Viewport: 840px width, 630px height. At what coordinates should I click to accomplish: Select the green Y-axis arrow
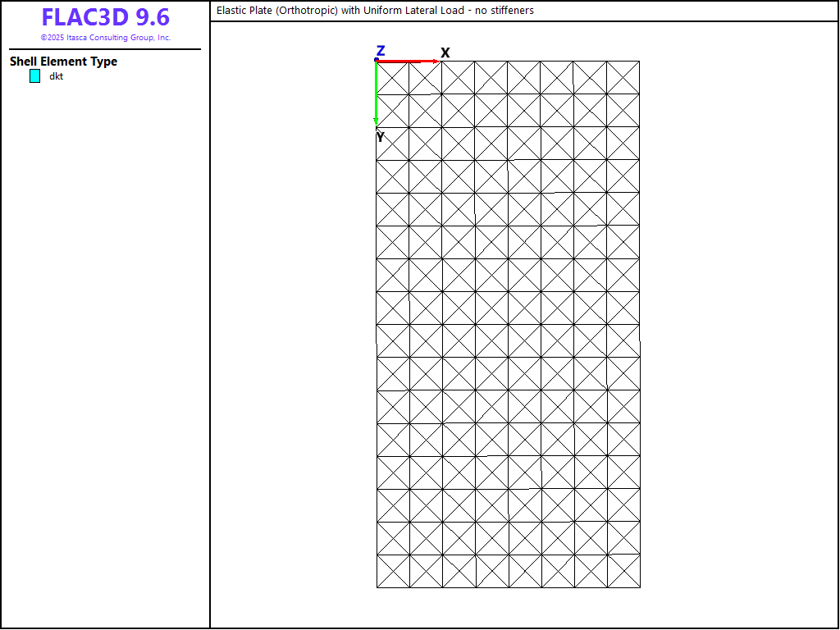[376, 92]
